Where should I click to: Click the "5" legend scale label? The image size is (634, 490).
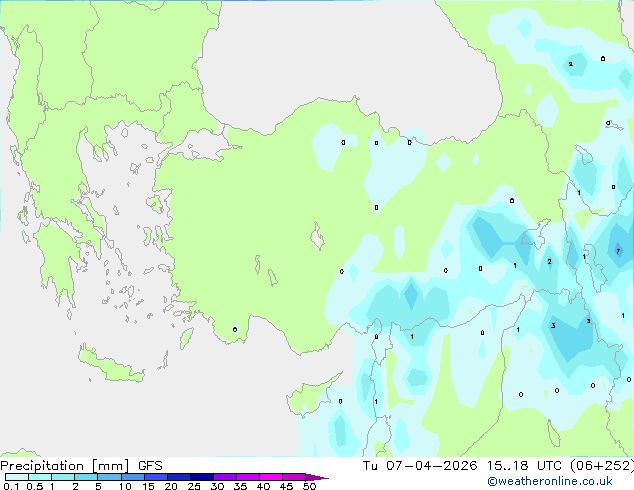coord(98,486)
